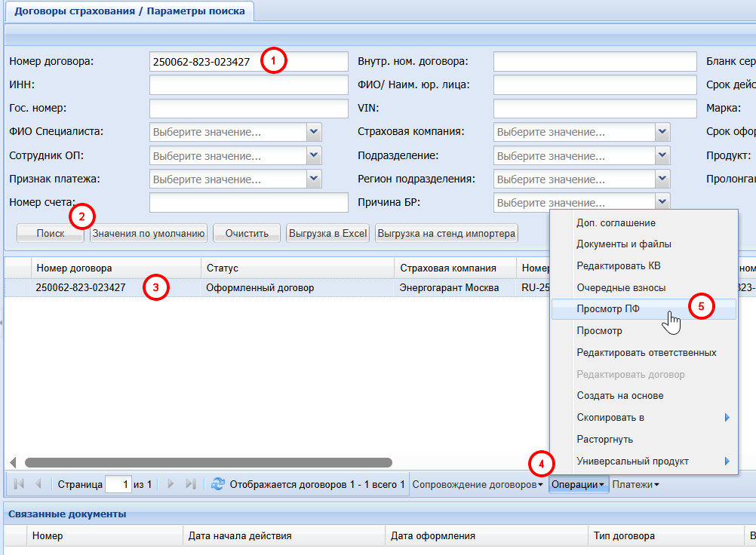
Task: Open 'Сопровождение договоров' menu
Action: point(478,485)
